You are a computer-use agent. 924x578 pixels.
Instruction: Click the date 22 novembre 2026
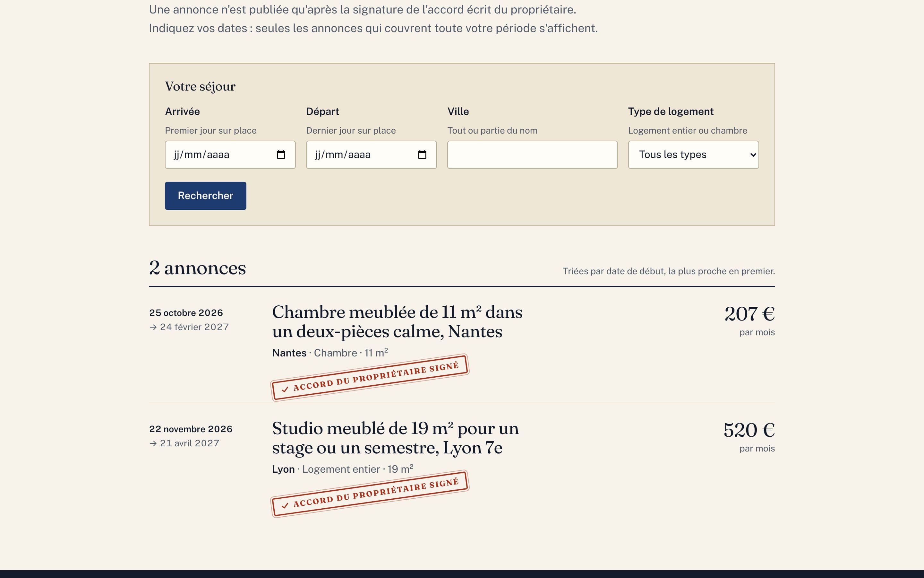point(191,429)
